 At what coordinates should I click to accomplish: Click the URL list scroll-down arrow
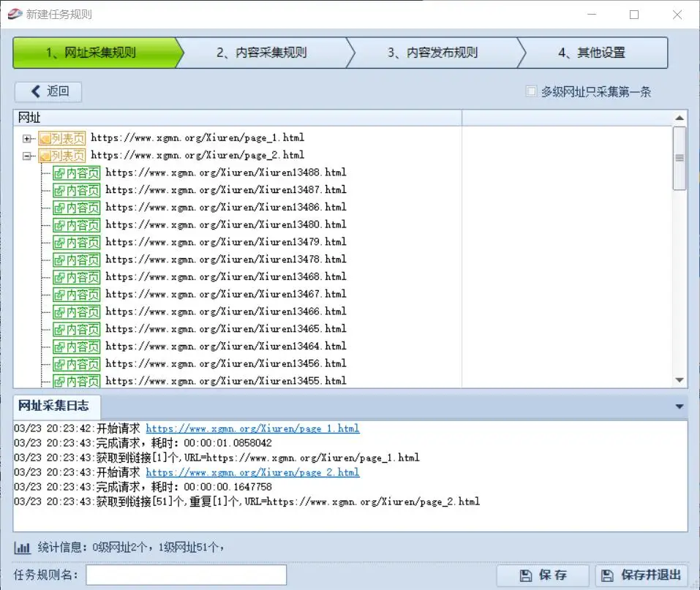(680, 380)
